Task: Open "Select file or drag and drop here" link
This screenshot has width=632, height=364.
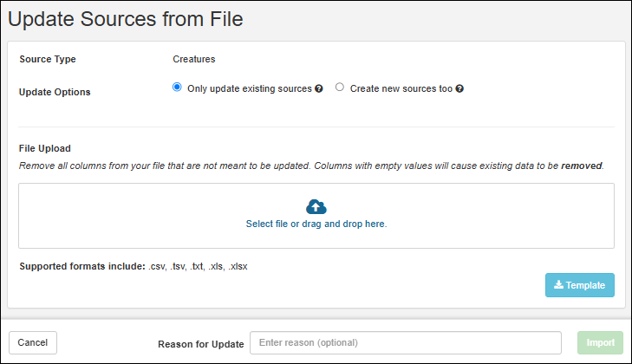Action: (316, 224)
